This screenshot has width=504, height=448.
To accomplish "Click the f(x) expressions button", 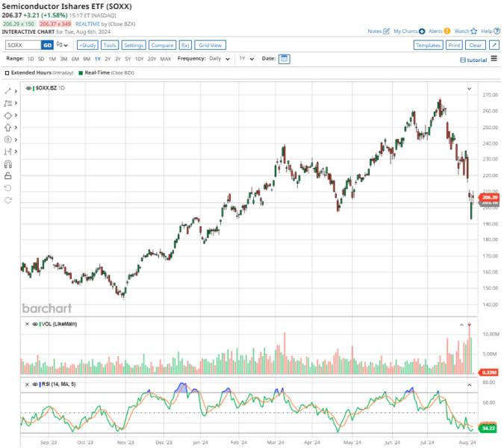I will pyautogui.click(x=185, y=45).
